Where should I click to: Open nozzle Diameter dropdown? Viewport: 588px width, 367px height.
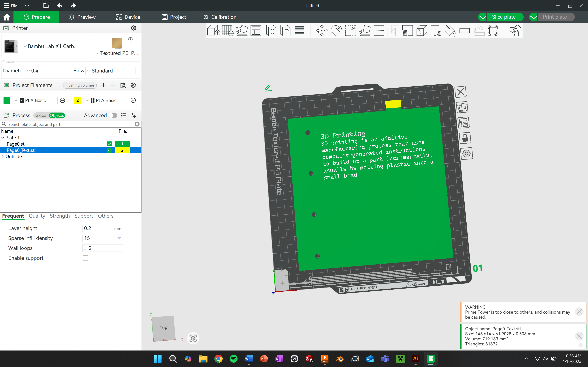point(48,71)
